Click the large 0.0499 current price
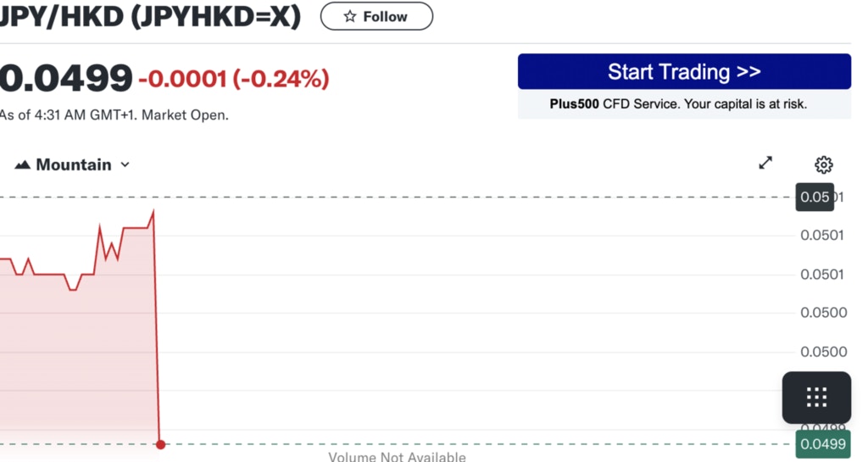The width and height of the screenshot is (868, 462). (66, 79)
